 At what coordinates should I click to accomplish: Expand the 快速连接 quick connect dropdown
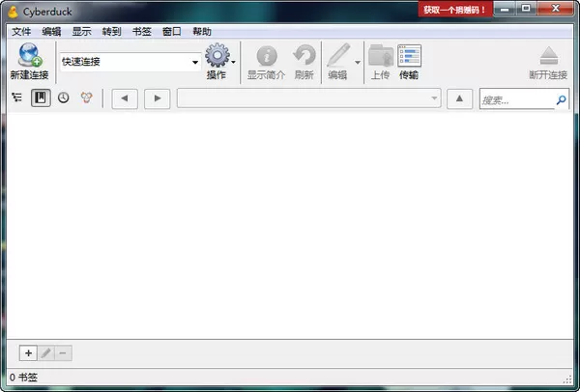tap(194, 63)
